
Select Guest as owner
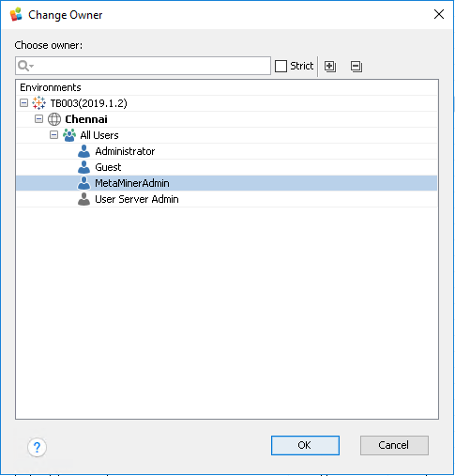[x=108, y=167]
